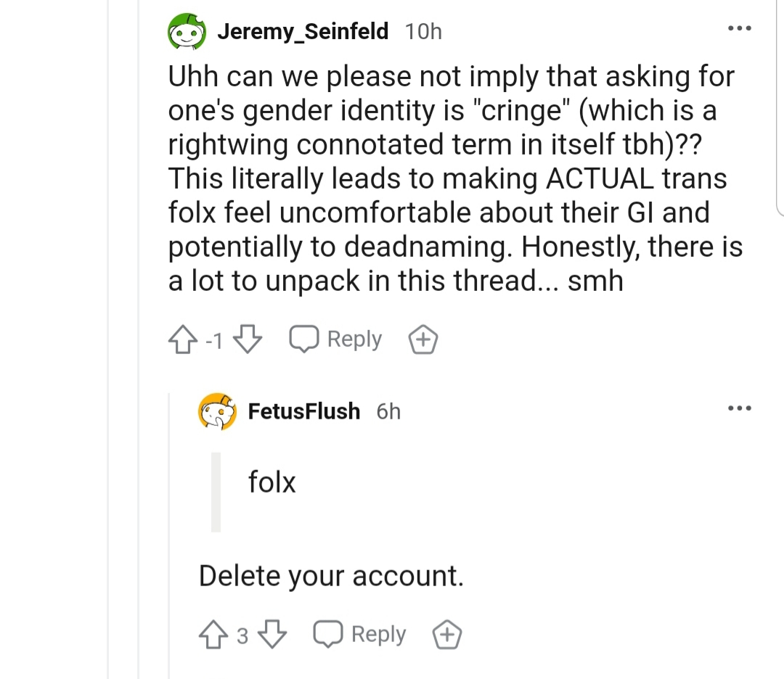Upvote FetusFlush's reply
Viewport: 784px width, 679px height.
pyautogui.click(x=213, y=635)
